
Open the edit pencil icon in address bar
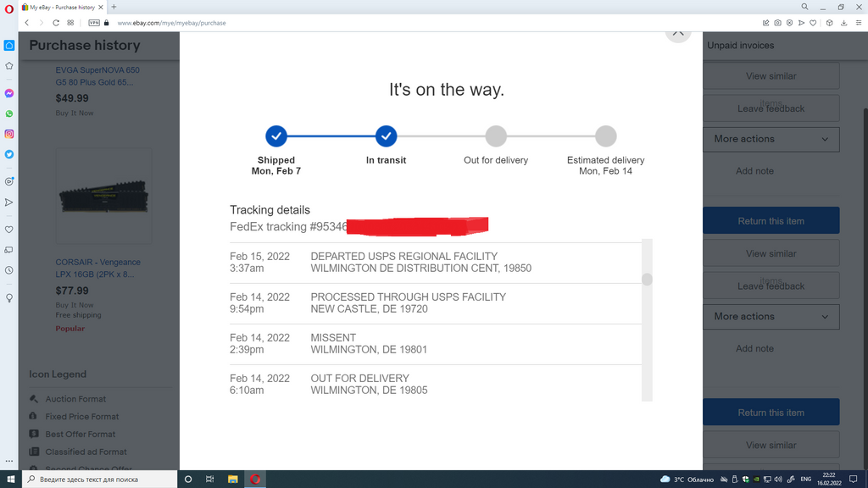[x=765, y=23]
